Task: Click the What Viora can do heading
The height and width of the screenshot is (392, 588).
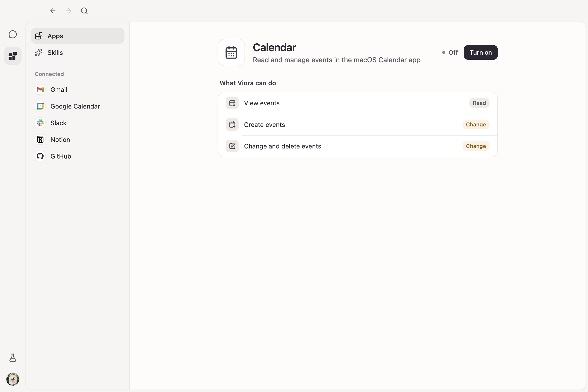Action: pyautogui.click(x=248, y=83)
